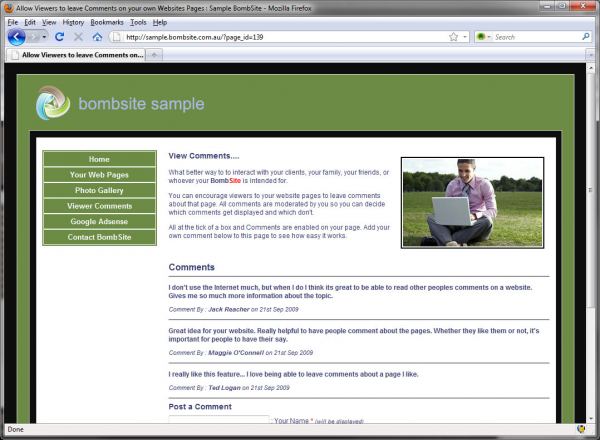Click the search magnifier icon

coord(585,36)
